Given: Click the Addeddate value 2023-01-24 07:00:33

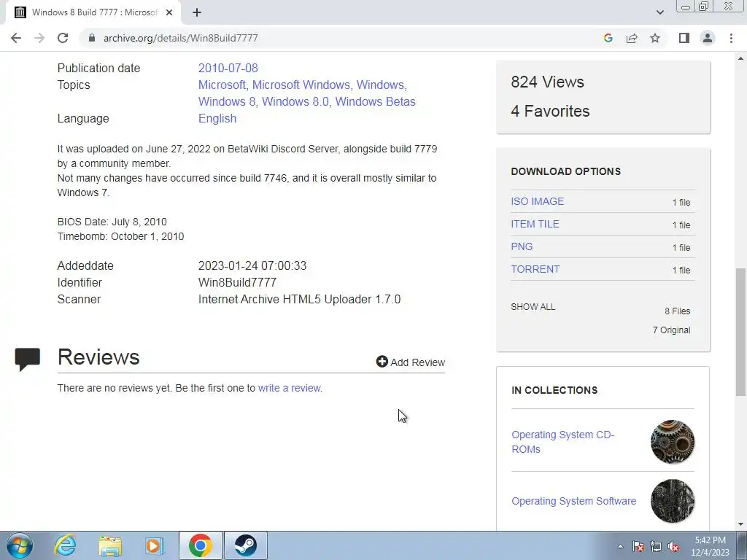Looking at the screenshot, I should coord(252,265).
